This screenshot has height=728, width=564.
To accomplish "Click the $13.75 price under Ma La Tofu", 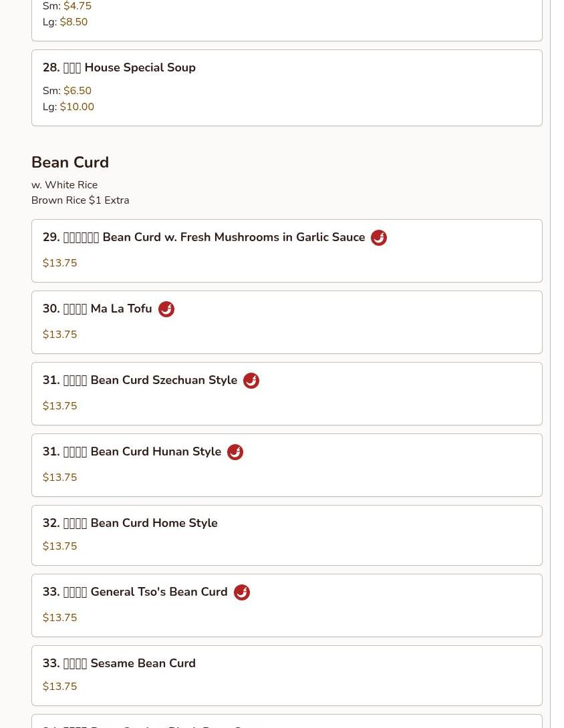I will [x=59, y=335].
